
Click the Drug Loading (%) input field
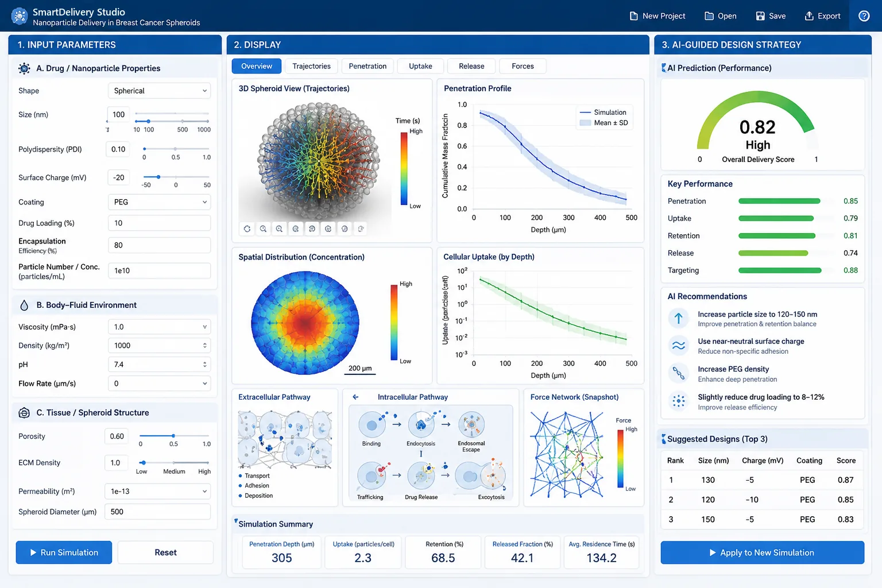(x=159, y=223)
